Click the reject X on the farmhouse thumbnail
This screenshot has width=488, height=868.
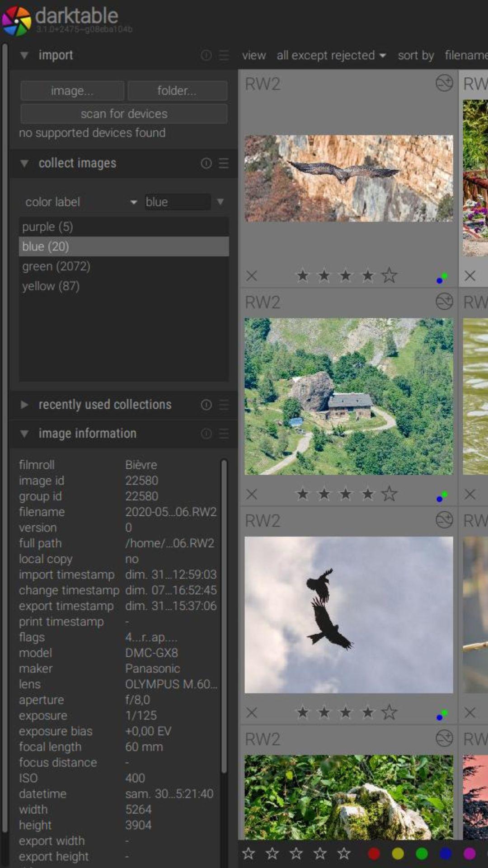[252, 494]
